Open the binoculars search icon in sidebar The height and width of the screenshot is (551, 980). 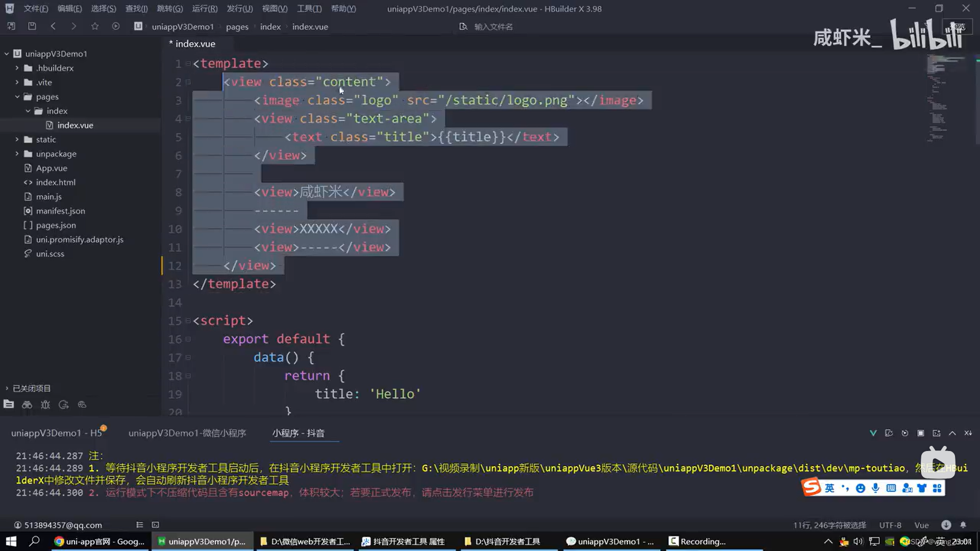(x=27, y=405)
